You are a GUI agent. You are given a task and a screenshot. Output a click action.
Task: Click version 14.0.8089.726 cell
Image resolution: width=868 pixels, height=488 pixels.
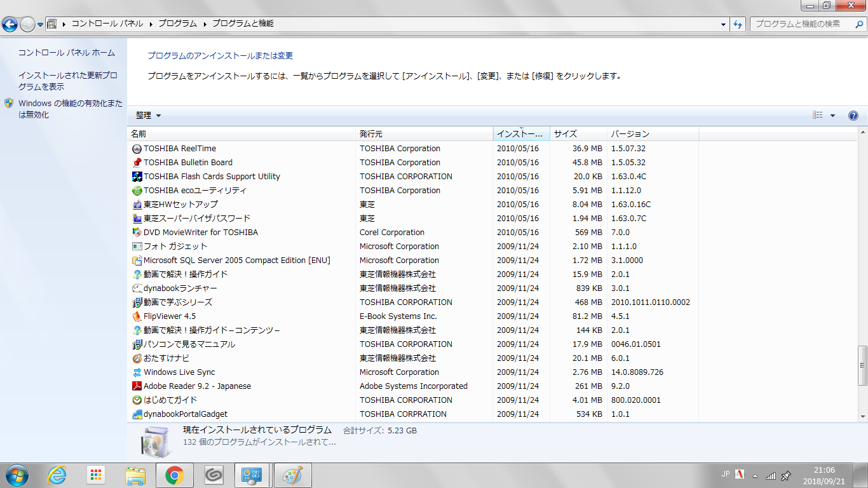(637, 372)
